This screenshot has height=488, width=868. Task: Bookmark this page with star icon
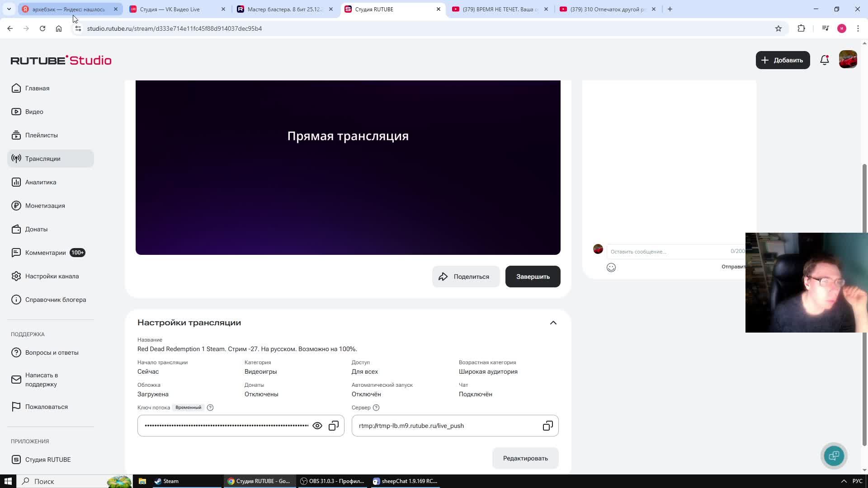coord(778,28)
